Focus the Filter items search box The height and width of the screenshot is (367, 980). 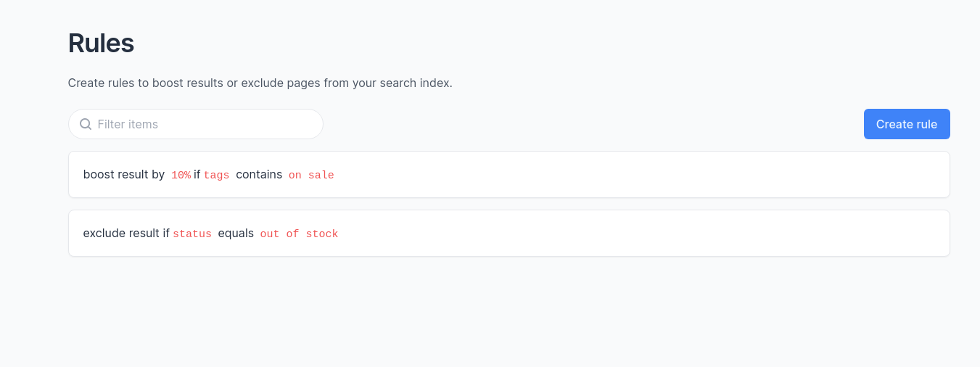pyautogui.click(x=196, y=124)
